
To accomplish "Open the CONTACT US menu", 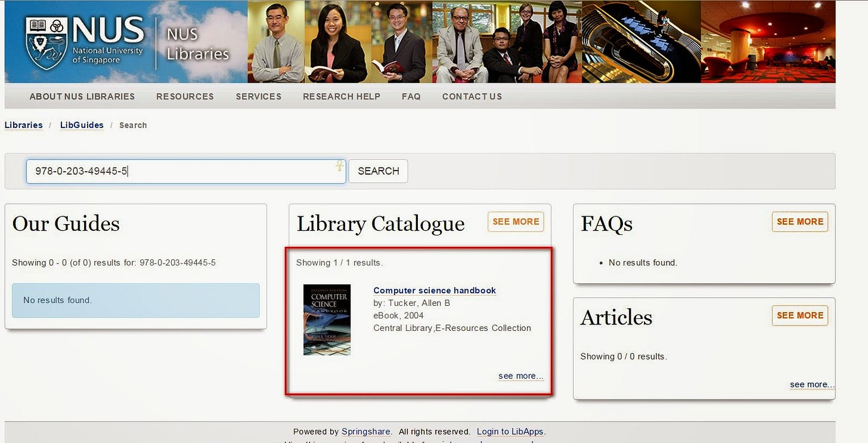I will 472,97.
